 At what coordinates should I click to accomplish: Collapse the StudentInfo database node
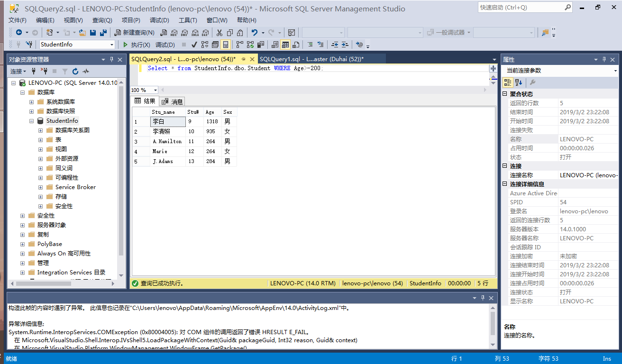click(x=32, y=120)
